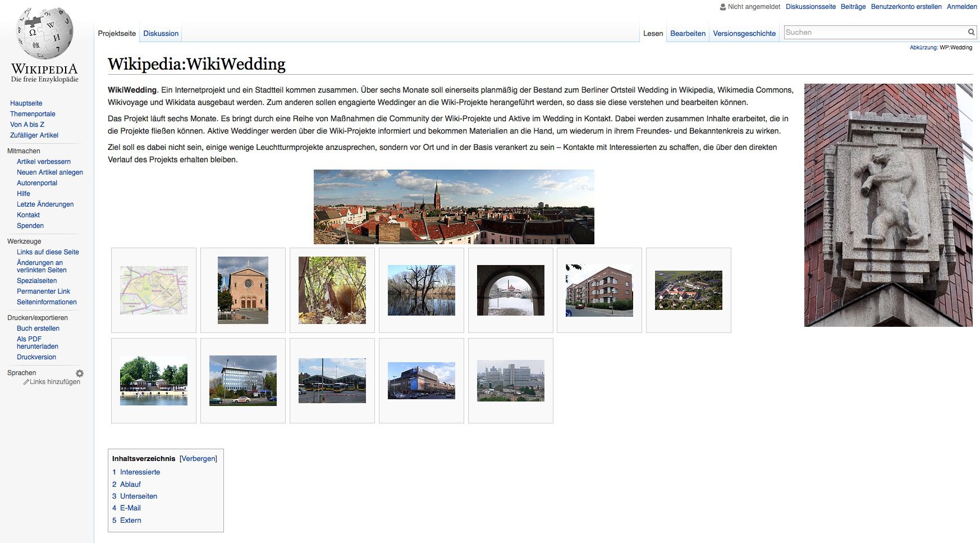Open Änderungen an verlinkten Seiten
The height and width of the screenshot is (543, 980).
42,266
